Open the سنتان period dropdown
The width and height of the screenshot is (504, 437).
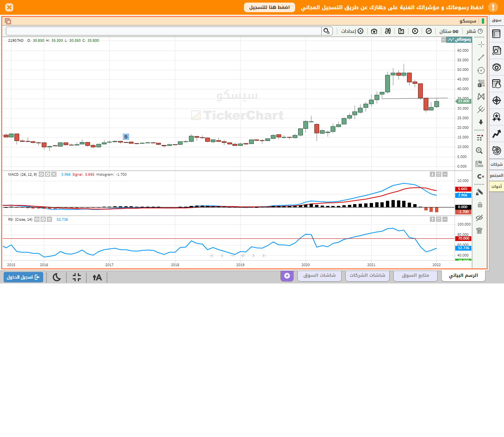449,31
